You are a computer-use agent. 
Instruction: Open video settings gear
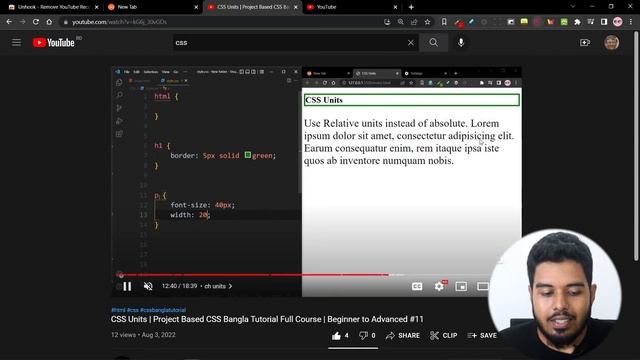439,286
